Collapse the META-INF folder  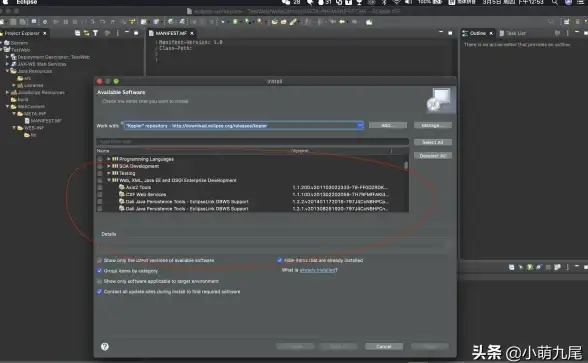[x=14, y=114]
